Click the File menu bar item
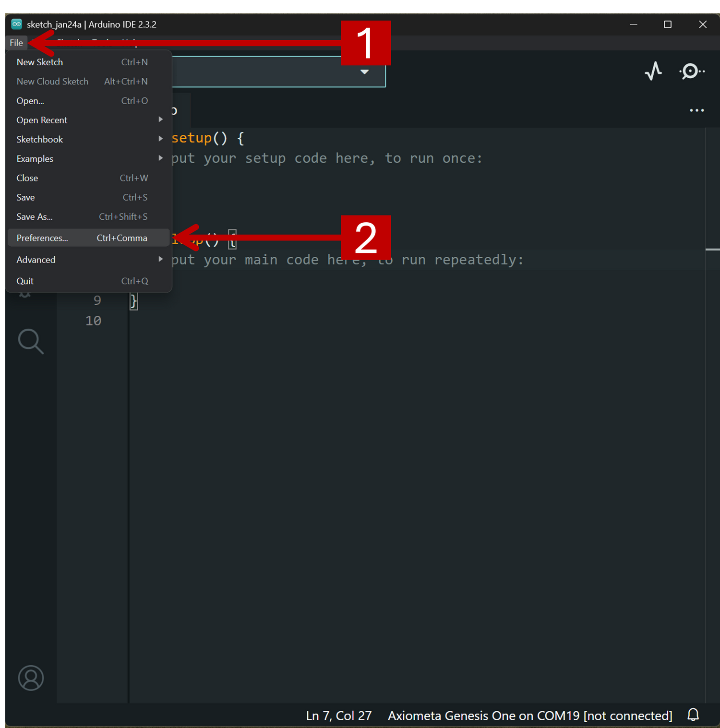720x728 pixels. 16,43
